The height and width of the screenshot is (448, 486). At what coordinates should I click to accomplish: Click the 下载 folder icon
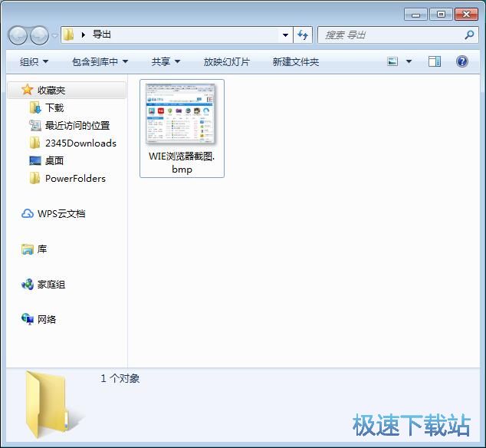pyautogui.click(x=35, y=107)
